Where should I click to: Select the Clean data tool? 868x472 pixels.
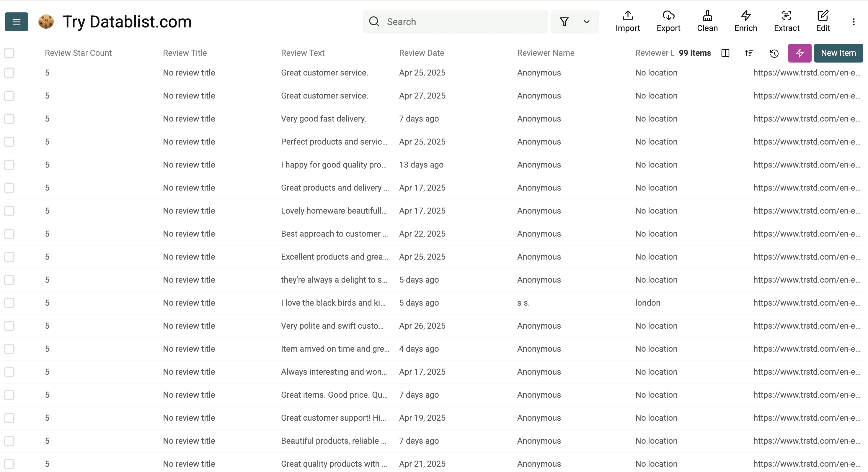point(708,21)
